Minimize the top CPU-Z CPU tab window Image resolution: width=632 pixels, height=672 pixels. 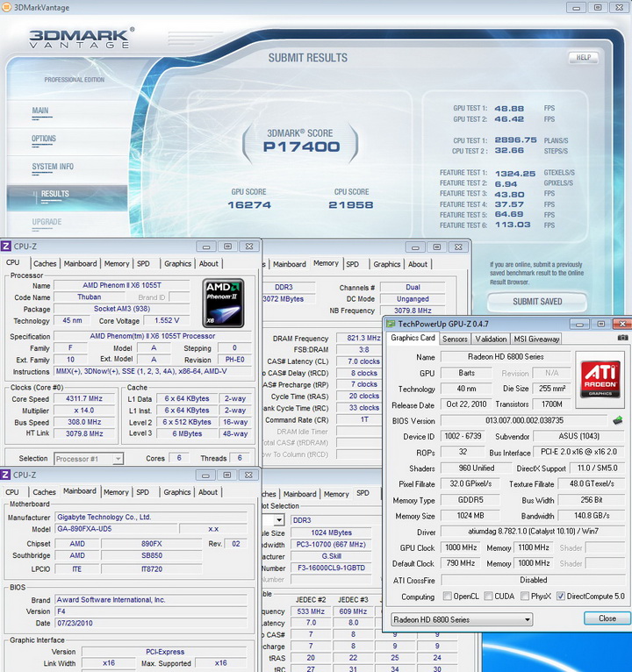(x=206, y=247)
